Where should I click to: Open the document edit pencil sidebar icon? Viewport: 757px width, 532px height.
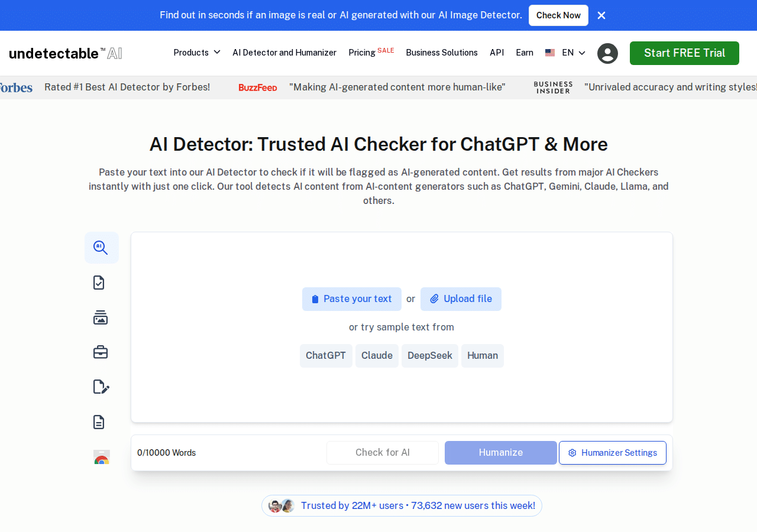coord(101,387)
